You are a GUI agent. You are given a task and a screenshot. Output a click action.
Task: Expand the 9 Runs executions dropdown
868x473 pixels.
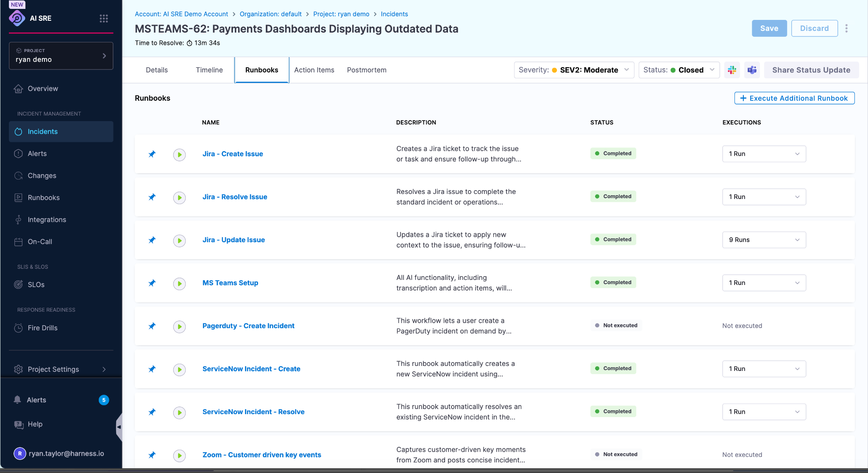(x=764, y=240)
